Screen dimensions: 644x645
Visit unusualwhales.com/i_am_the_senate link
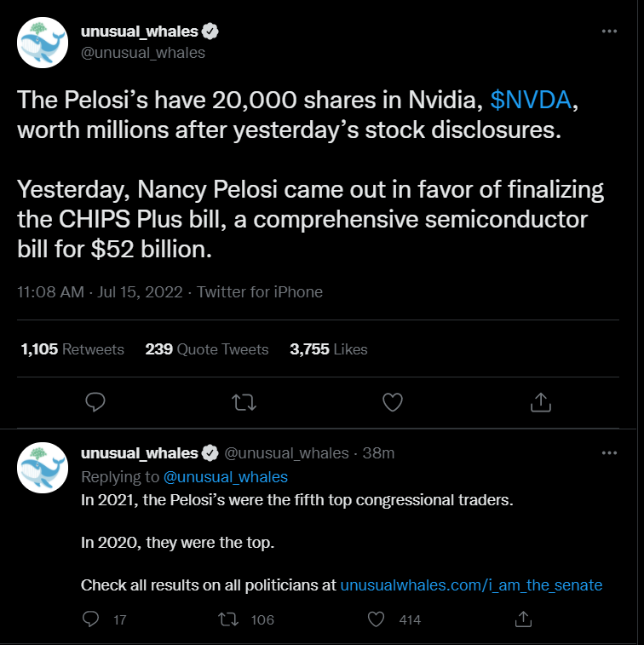[471, 585]
